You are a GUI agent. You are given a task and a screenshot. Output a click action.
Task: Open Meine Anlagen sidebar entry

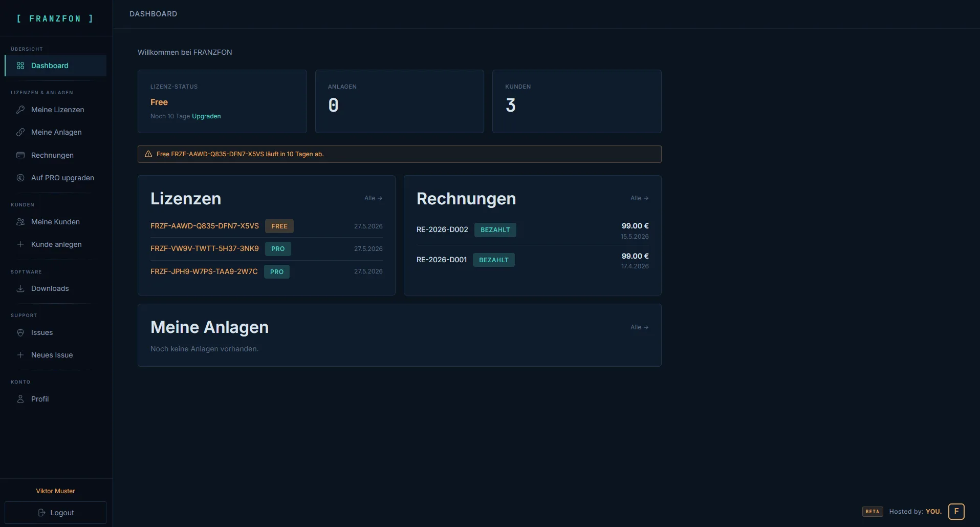pos(56,132)
